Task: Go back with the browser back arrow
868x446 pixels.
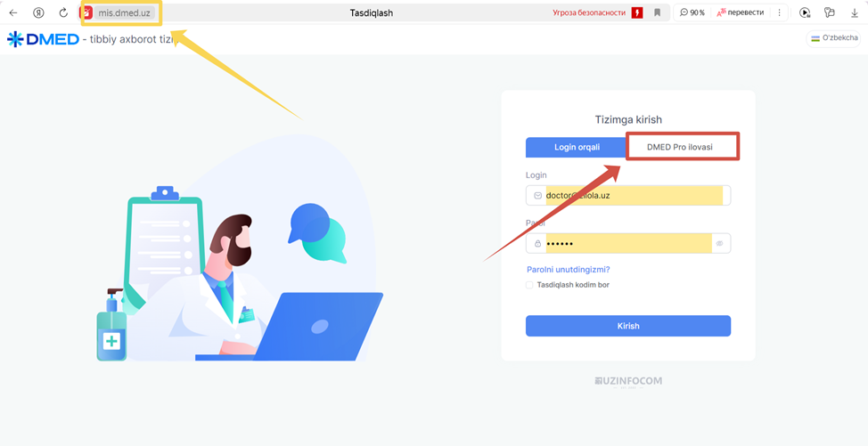Action: pos(13,12)
